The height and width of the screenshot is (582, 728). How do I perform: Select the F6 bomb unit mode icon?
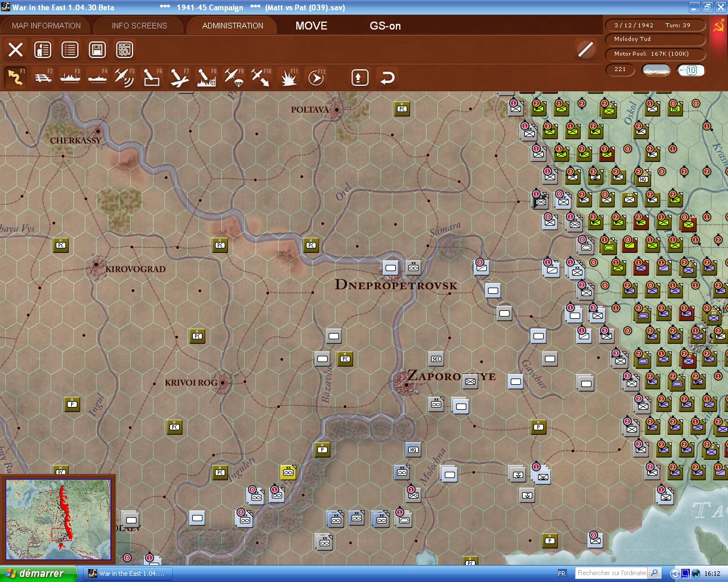click(x=152, y=77)
